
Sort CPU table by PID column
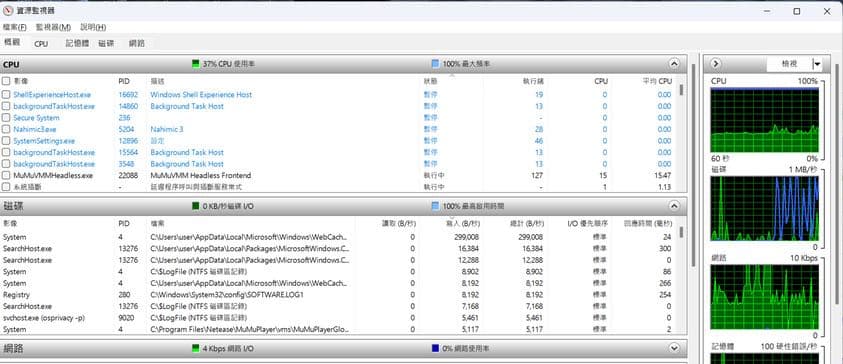coord(124,81)
